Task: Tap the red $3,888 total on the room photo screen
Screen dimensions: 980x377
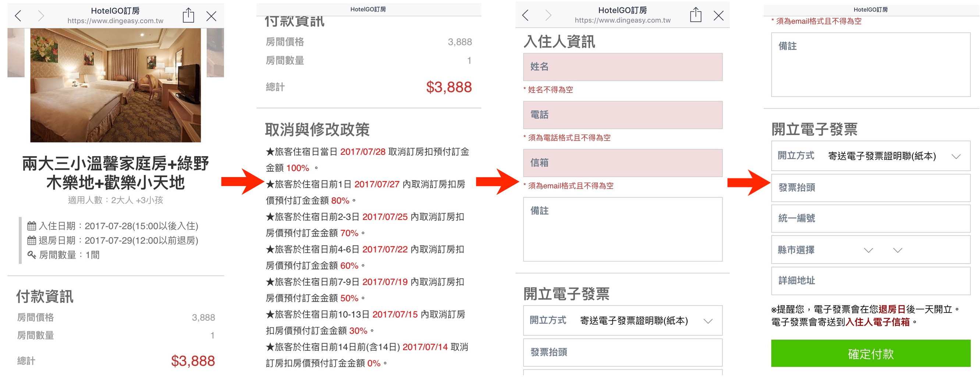Action: (x=193, y=361)
